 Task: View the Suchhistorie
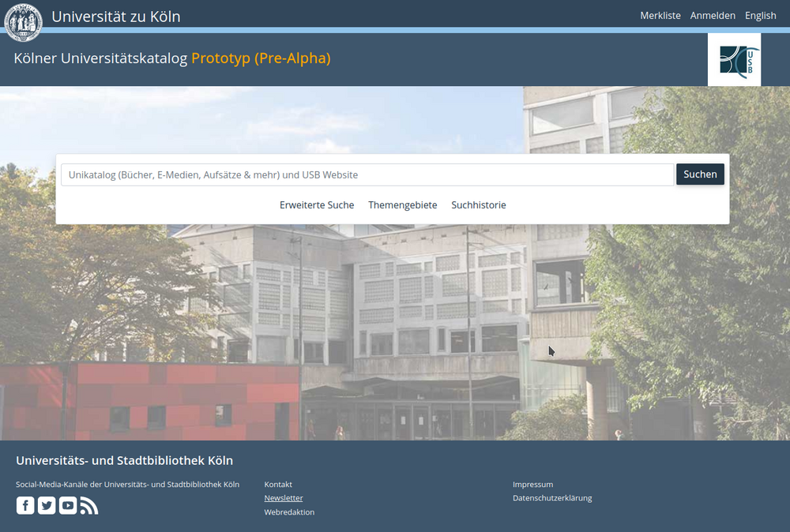coord(479,205)
